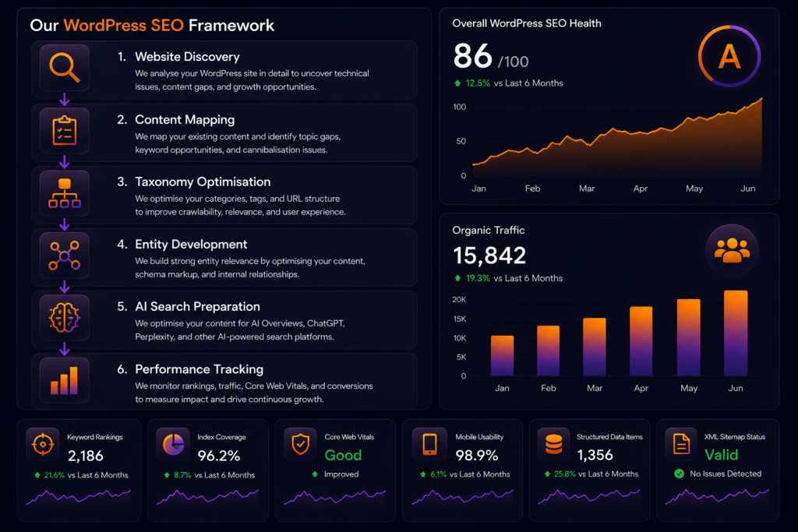Click the Good Core Web Vitals status
798x532 pixels.
(x=343, y=455)
